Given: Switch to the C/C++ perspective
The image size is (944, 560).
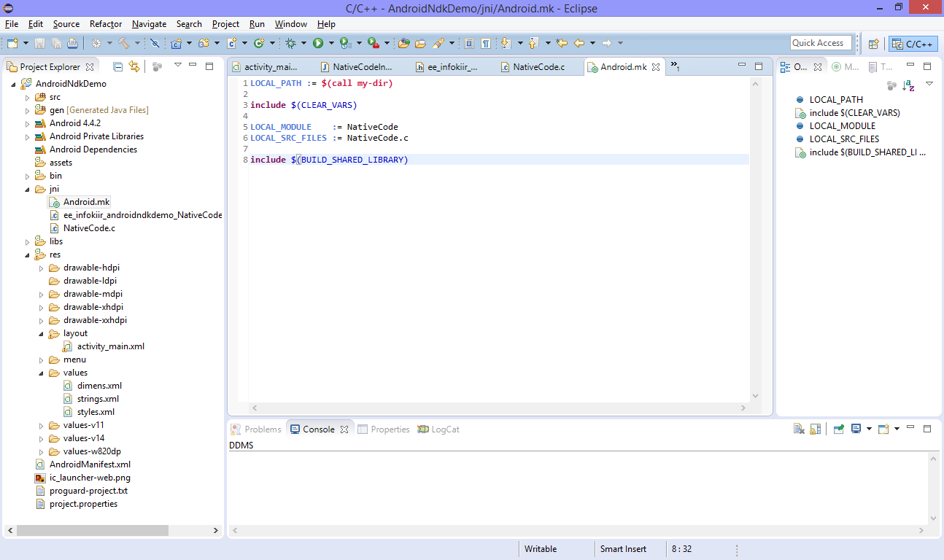Looking at the screenshot, I should (x=913, y=44).
